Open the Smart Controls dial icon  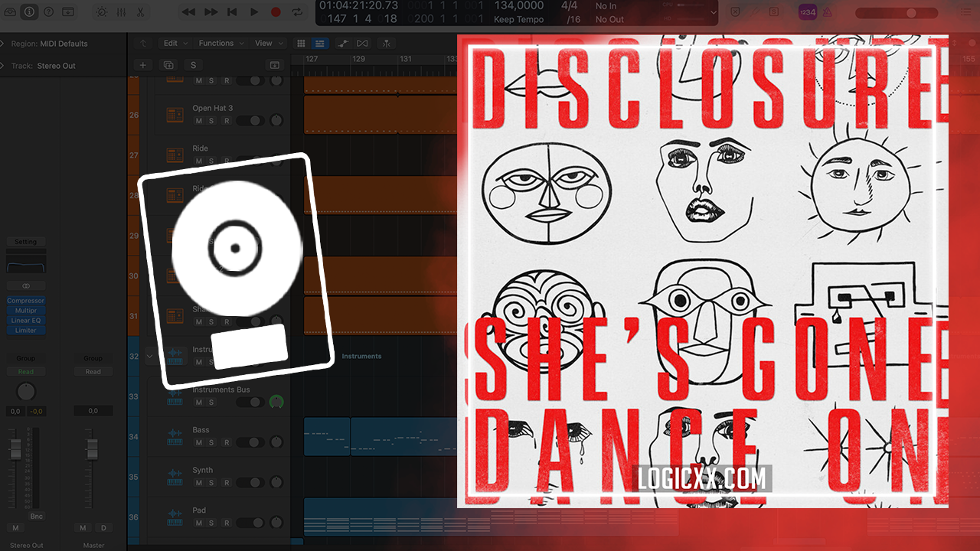(x=101, y=12)
